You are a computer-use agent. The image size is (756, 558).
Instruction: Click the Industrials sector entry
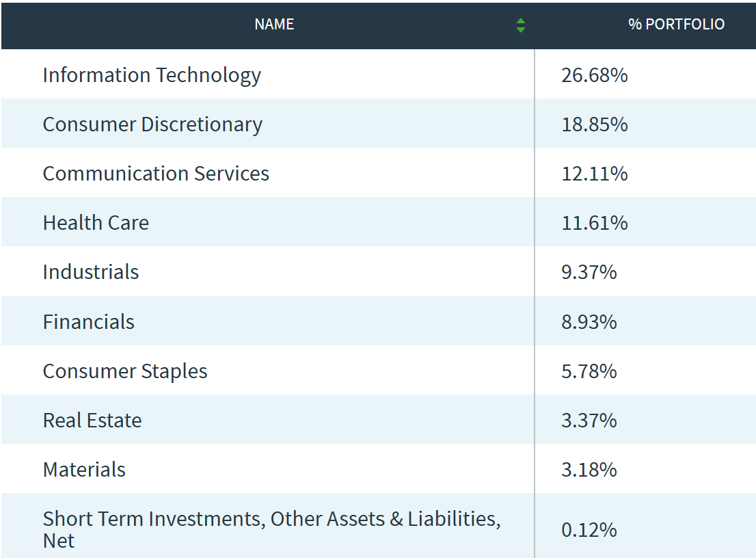click(90, 271)
